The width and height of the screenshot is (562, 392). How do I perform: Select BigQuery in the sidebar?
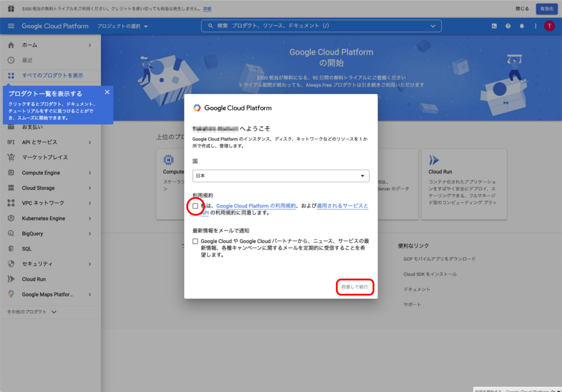point(33,233)
